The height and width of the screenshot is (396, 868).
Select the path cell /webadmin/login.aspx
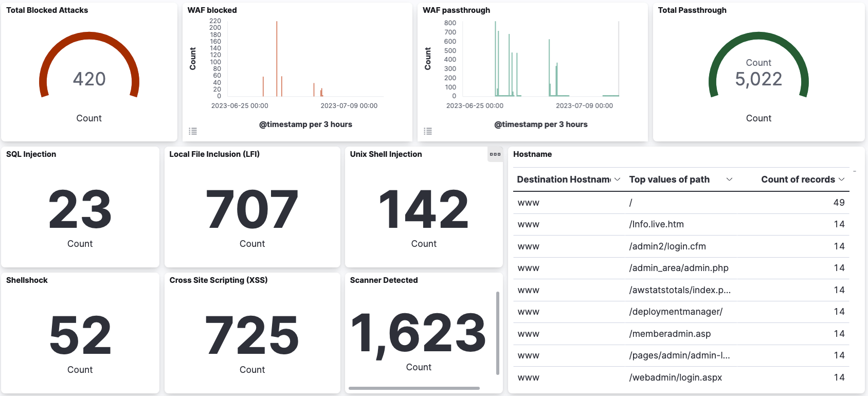point(676,377)
